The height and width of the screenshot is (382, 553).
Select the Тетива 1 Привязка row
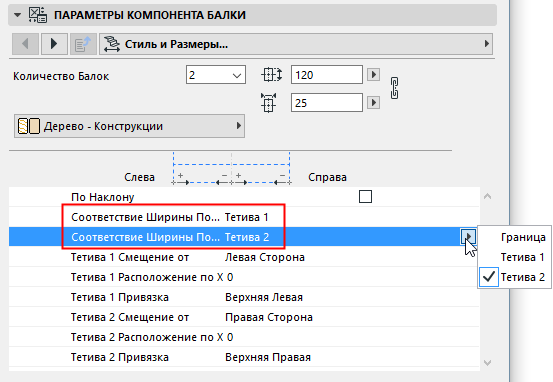(244, 297)
